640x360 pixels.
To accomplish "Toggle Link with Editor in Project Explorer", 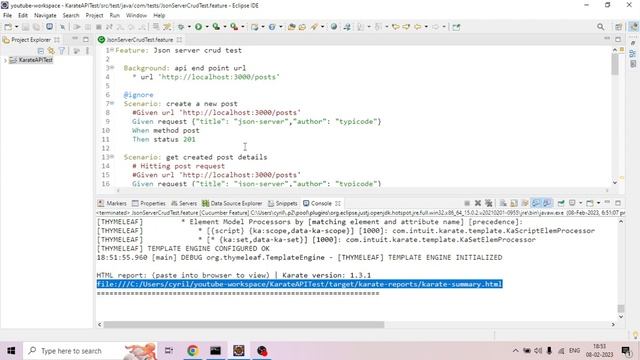I will [x=51, y=51].
